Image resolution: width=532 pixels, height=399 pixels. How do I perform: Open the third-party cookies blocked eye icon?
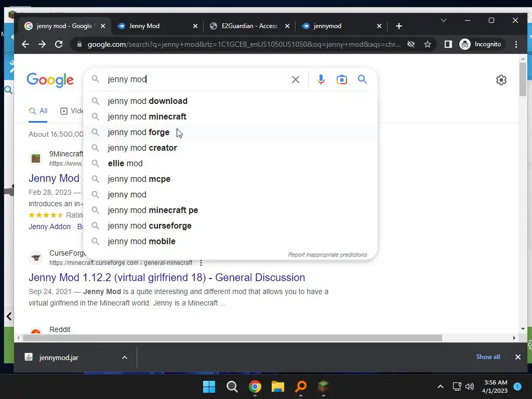tap(411, 44)
